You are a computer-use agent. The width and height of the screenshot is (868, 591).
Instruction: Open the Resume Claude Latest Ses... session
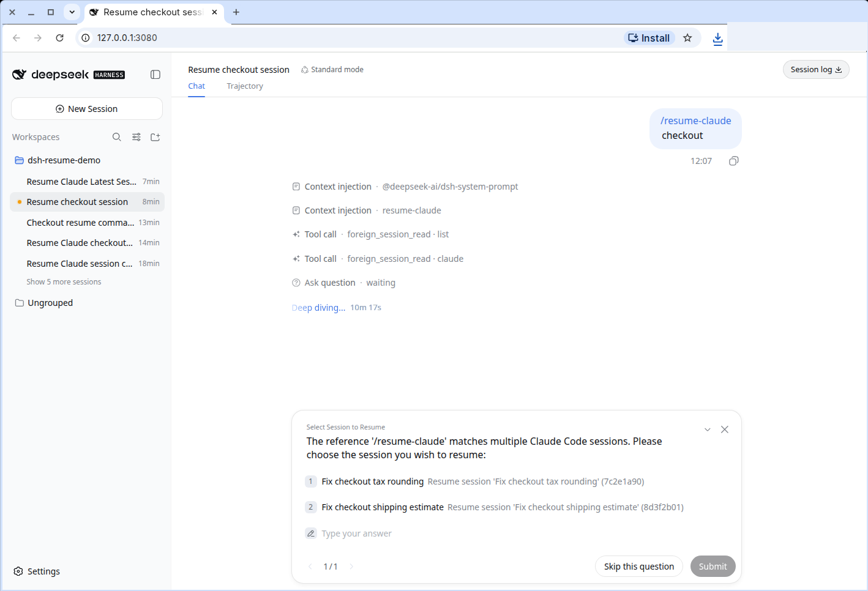click(88, 182)
